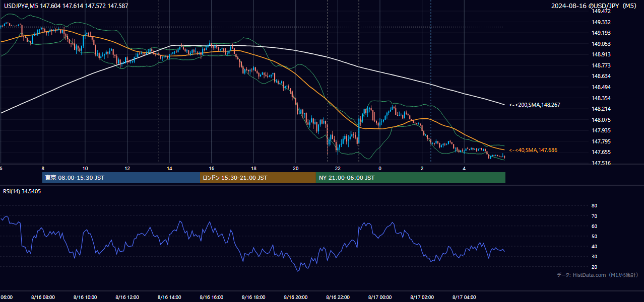Click price axis value 148.494
644x302 pixels.
(601, 87)
